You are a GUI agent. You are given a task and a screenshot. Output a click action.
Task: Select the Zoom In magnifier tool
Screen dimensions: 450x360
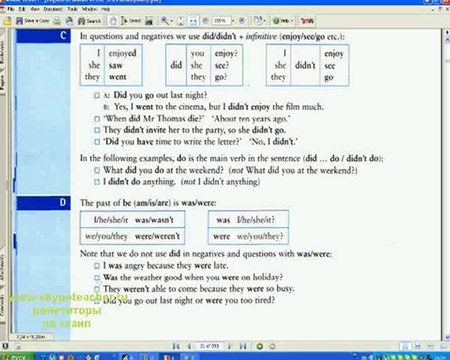pyautogui.click(x=164, y=21)
